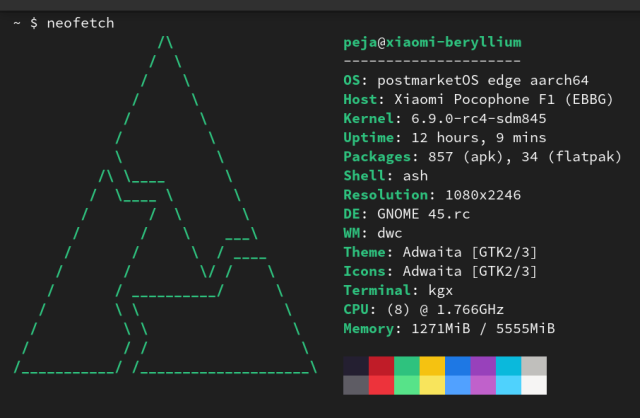Click the Packages line with 857 (apk)

[x=482, y=157]
